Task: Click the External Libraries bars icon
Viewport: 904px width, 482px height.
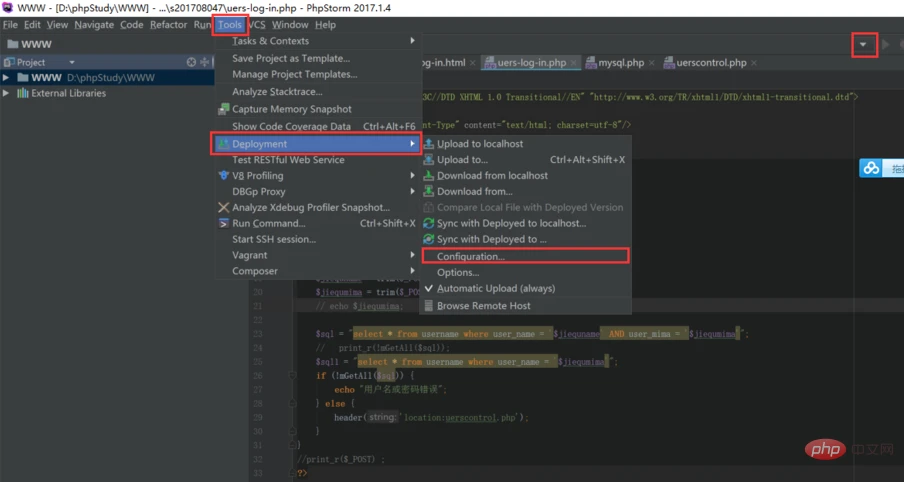Action: point(22,93)
